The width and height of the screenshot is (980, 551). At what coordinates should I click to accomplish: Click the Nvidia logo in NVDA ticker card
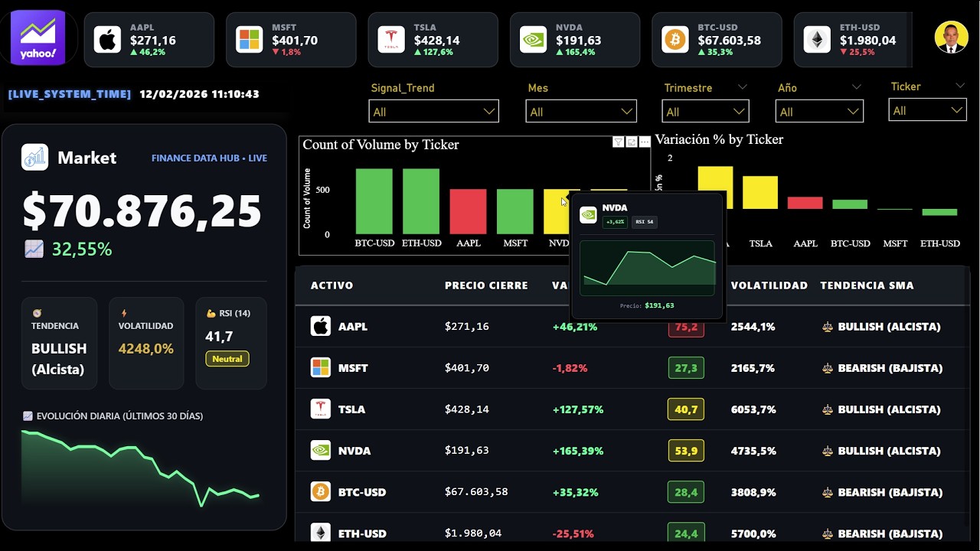pos(533,40)
